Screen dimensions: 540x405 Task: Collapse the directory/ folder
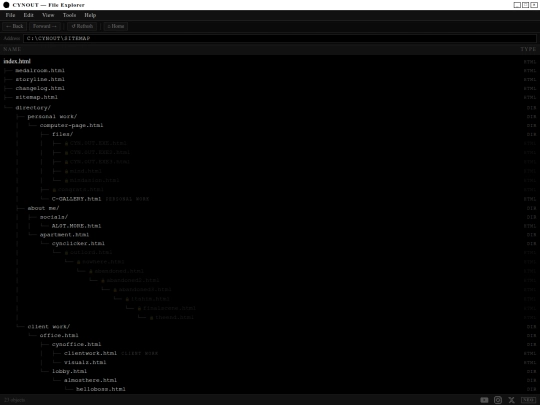pos(33,108)
